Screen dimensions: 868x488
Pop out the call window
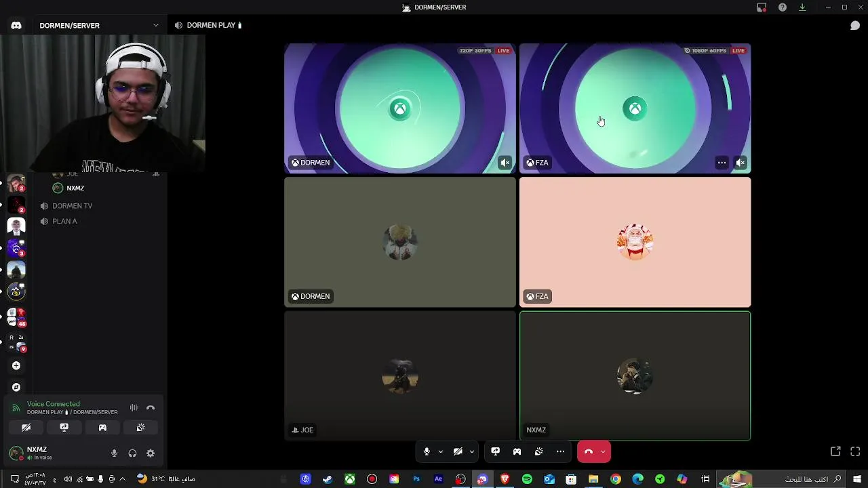[x=835, y=451]
